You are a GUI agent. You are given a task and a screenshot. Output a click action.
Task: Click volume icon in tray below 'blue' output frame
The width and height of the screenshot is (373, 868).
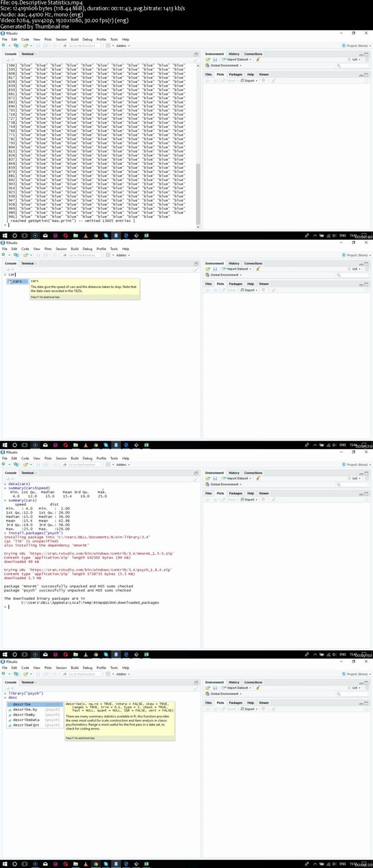pyautogui.click(x=334, y=236)
